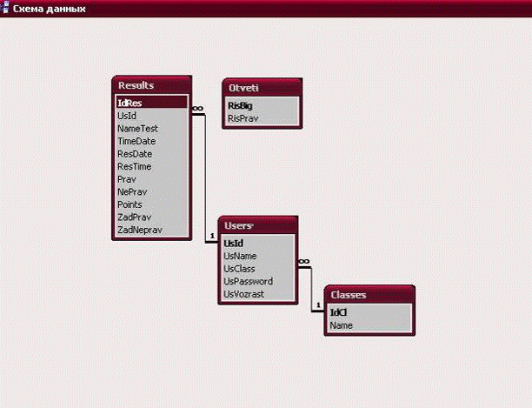532x408 pixels.
Task: Select the RisBig field in Otveti
Action: [x=241, y=105]
